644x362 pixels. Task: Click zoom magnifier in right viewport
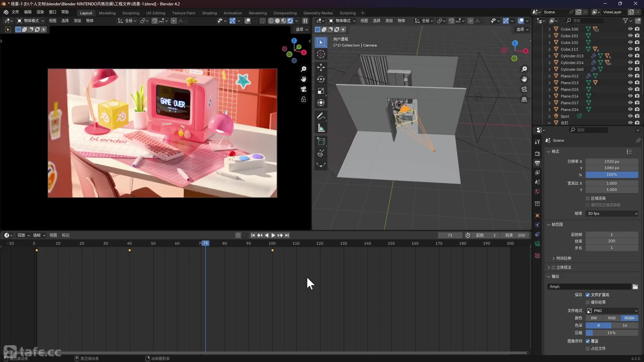click(524, 69)
